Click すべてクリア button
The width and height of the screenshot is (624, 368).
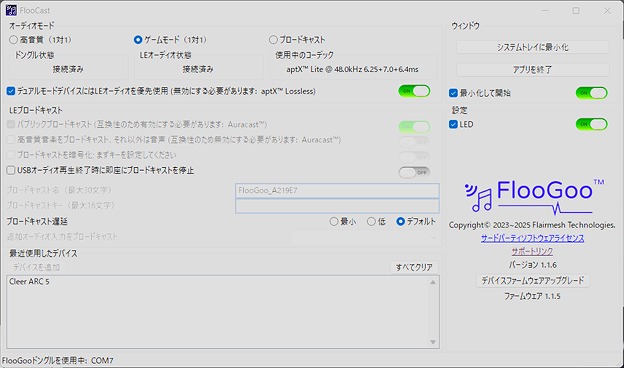coord(414,267)
